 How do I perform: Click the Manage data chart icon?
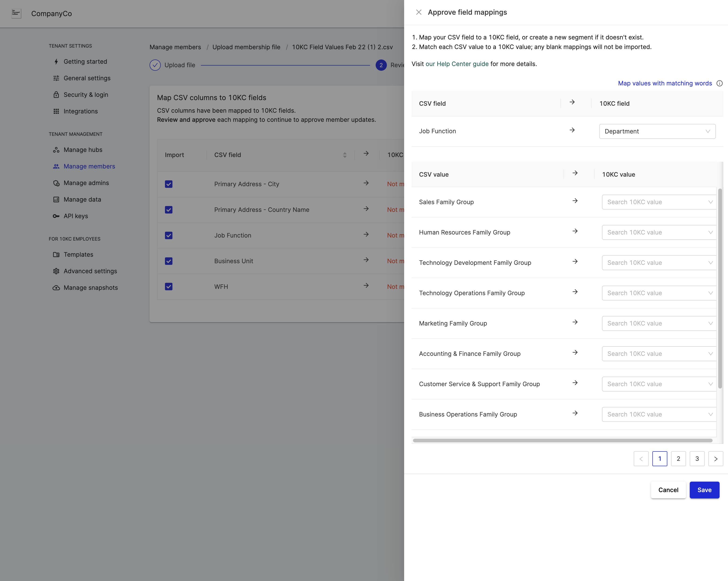56,199
